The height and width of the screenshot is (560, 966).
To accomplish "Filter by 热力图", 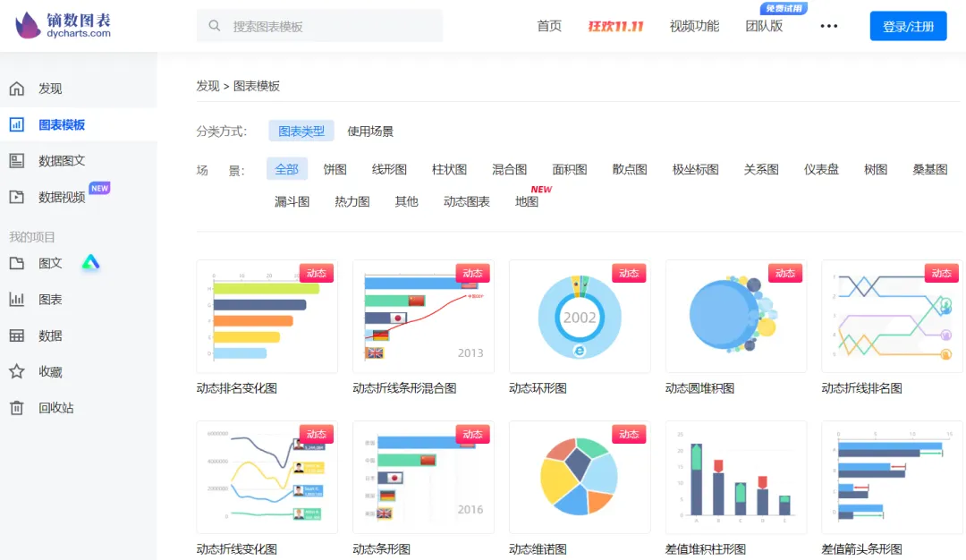I will tap(352, 201).
